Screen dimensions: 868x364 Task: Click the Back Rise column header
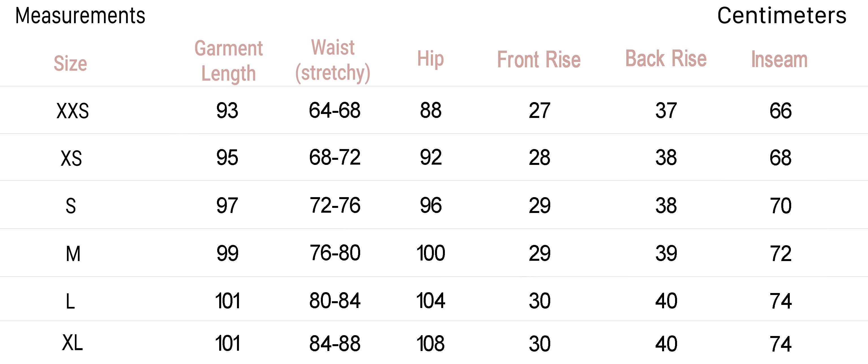666,59
